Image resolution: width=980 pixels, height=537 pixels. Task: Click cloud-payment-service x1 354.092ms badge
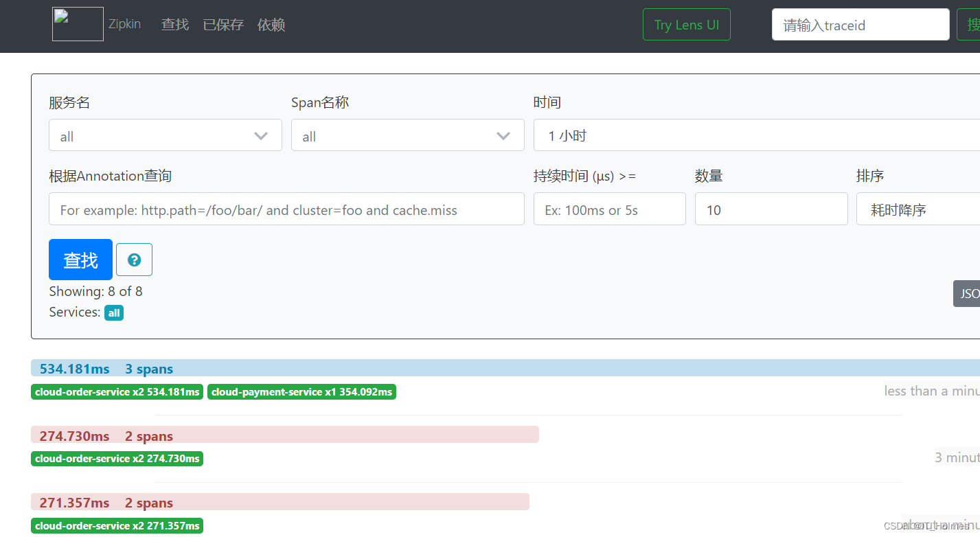301,391
